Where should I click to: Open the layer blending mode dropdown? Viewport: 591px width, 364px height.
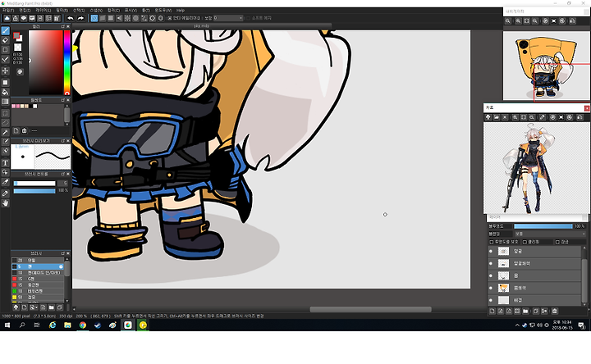coord(550,234)
